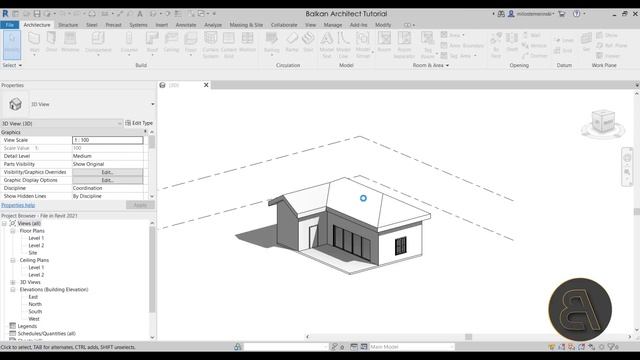
Task: Select the Ceiling tool
Action: tap(171, 42)
